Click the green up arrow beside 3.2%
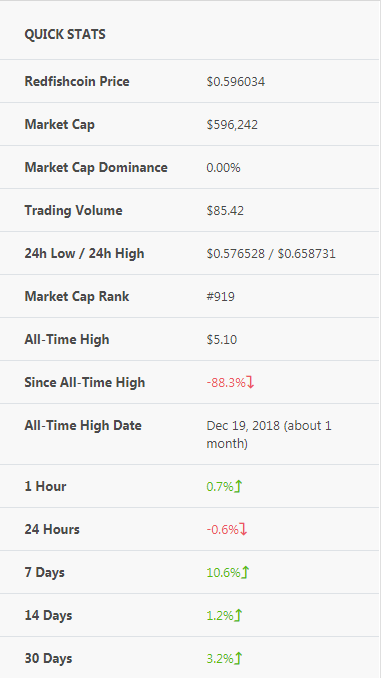Viewport: 382px width, 678px height. click(x=238, y=659)
